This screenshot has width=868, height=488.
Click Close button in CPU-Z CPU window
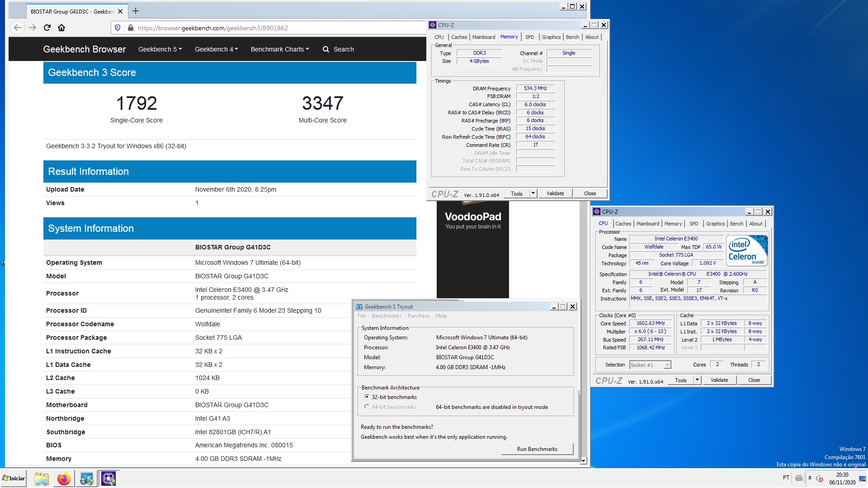pos(754,380)
